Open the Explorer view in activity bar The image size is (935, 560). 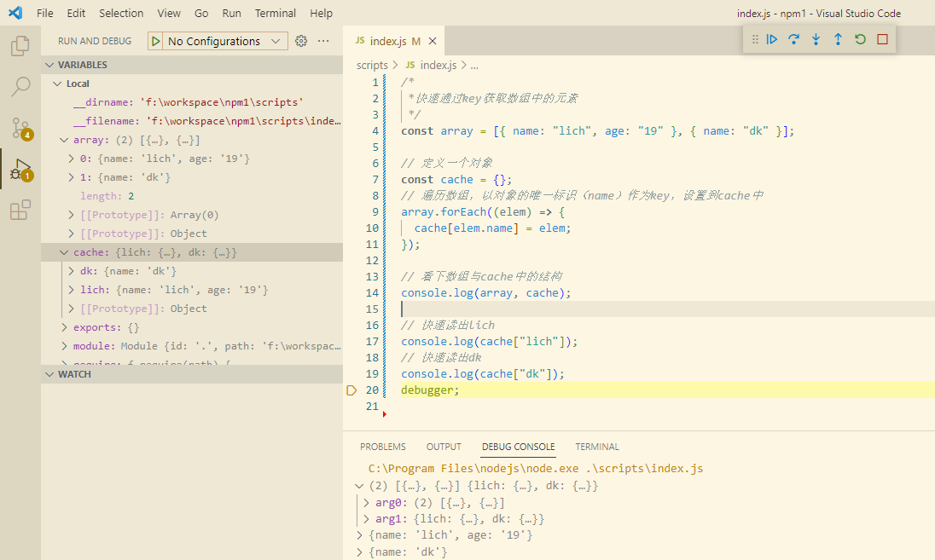20,46
